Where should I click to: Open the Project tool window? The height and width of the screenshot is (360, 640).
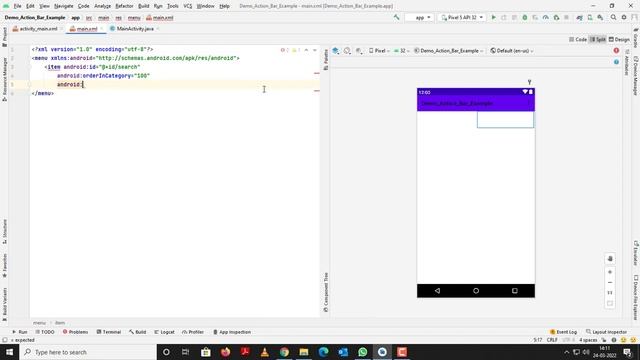tap(4, 37)
